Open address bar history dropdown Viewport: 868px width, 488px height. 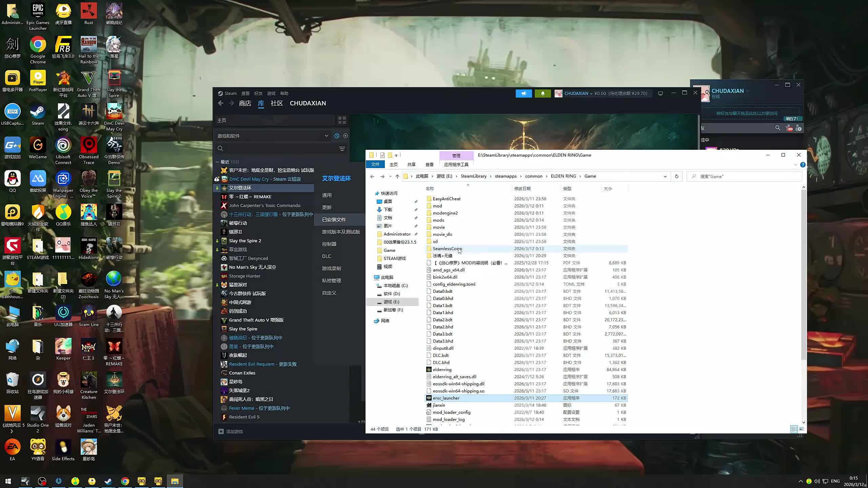click(x=665, y=176)
